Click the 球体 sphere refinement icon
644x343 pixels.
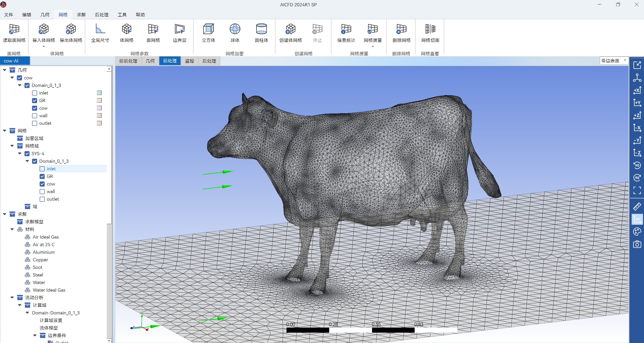click(x=235, y=33)
